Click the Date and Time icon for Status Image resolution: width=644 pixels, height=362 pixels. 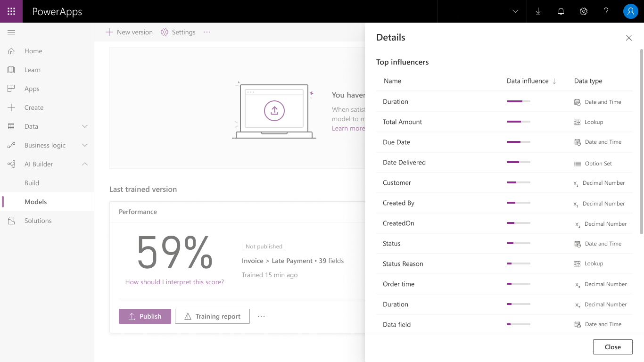point(577,244)
